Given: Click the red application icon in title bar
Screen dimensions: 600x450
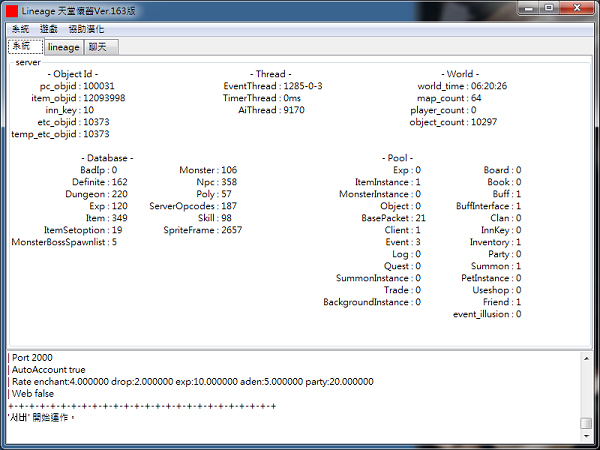Looking at the screenshot, I should (12, 11).
